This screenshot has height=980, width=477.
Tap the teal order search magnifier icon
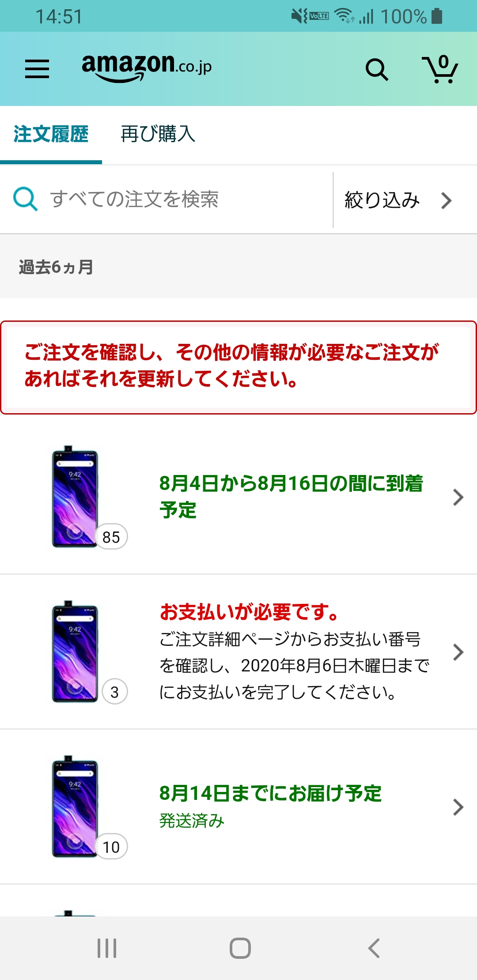(26, 199)
